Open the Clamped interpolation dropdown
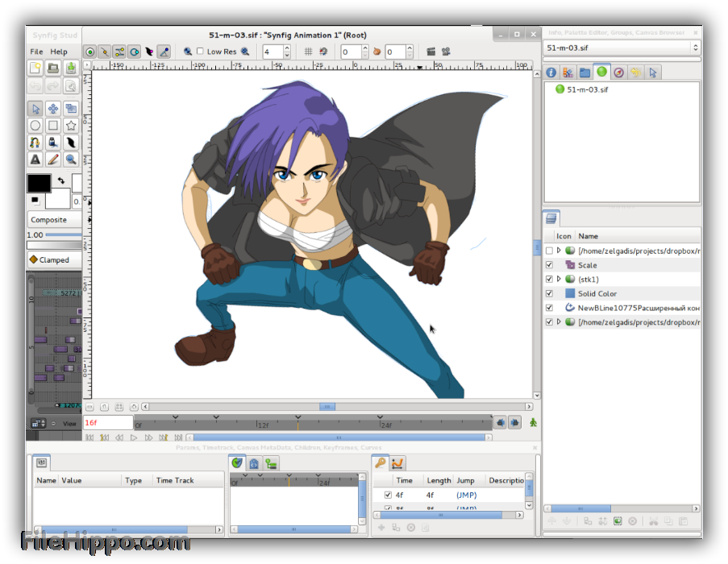The image size is (728, 564). [x=55, y=259]
